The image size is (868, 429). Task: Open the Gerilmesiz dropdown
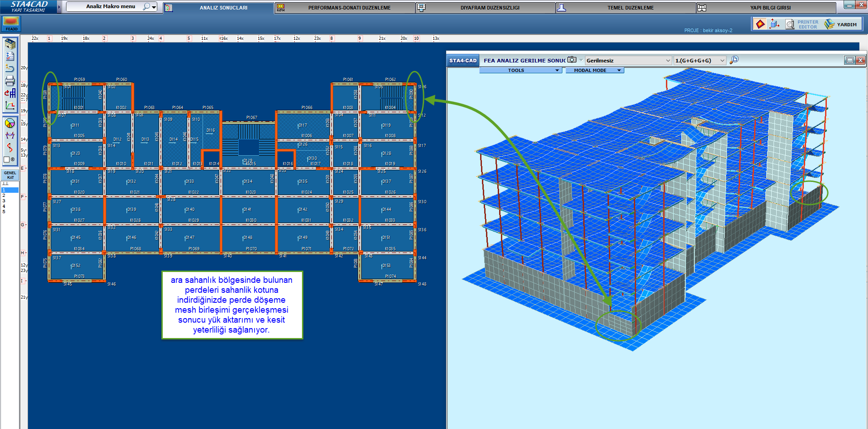tap(628, 61)
